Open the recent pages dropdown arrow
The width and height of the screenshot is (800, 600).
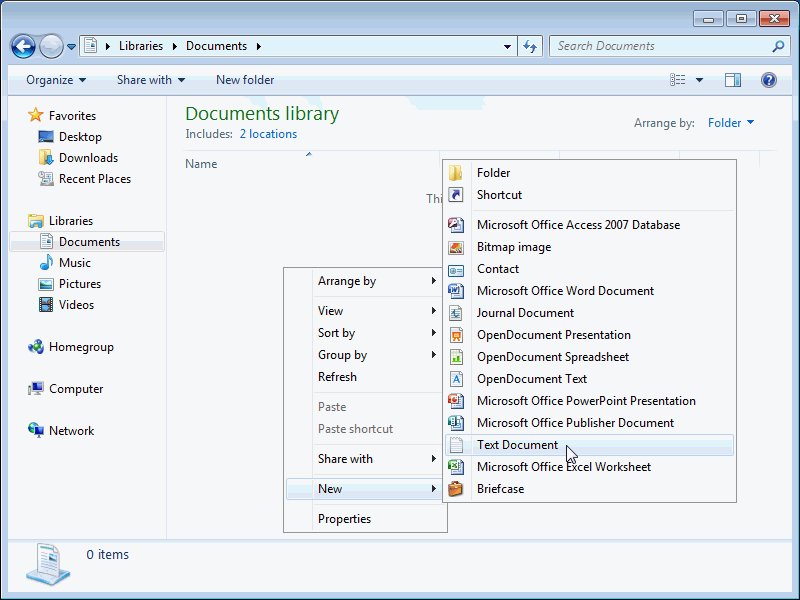[71, 46]
